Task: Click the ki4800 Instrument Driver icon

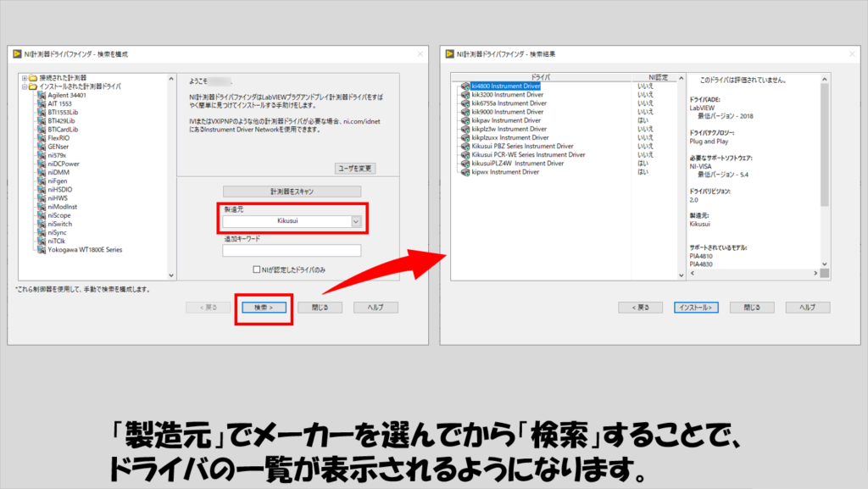Action: coord(465,86)
